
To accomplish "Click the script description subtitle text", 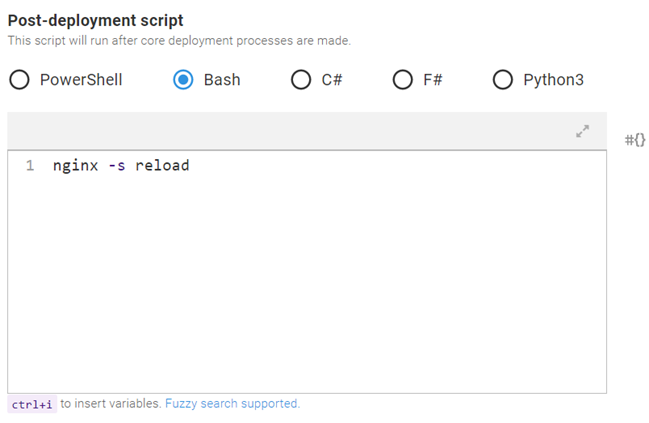I will pos(179,41).
